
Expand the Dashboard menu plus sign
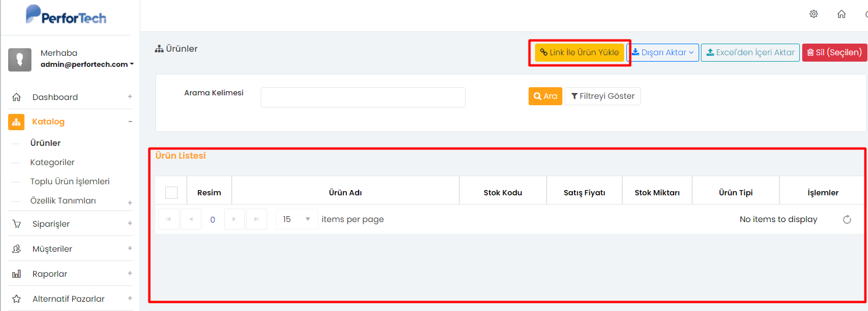130,96
